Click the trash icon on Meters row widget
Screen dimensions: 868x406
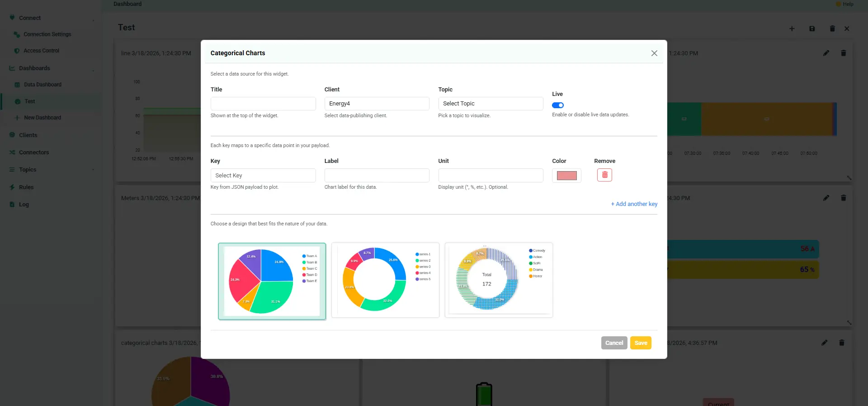[843, 198]
